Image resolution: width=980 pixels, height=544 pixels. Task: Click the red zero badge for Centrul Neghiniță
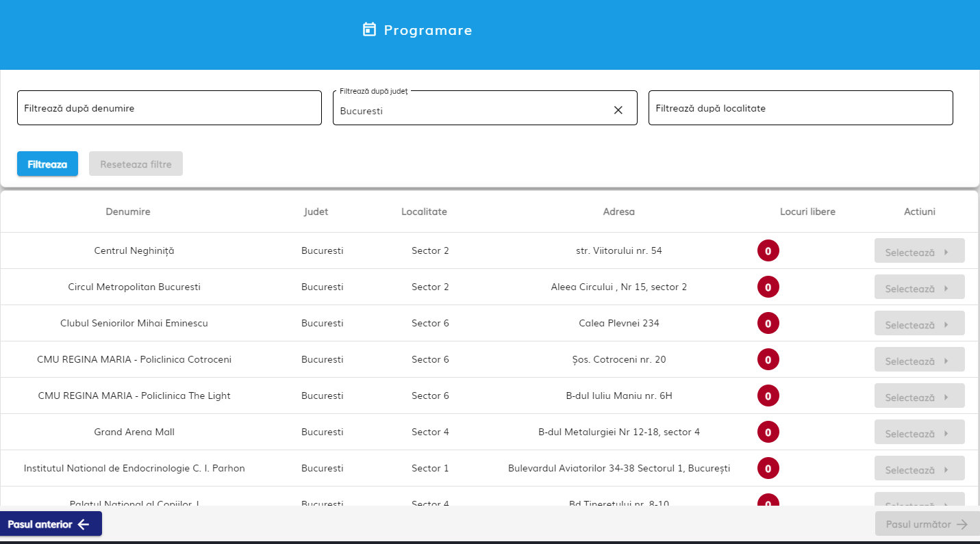[768, 251]
